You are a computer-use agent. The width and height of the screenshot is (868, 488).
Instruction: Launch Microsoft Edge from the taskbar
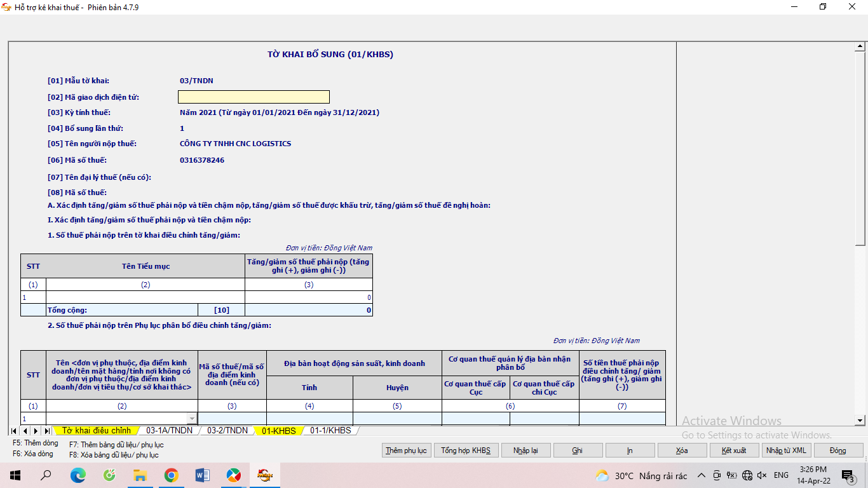click(x=78, y=475)
